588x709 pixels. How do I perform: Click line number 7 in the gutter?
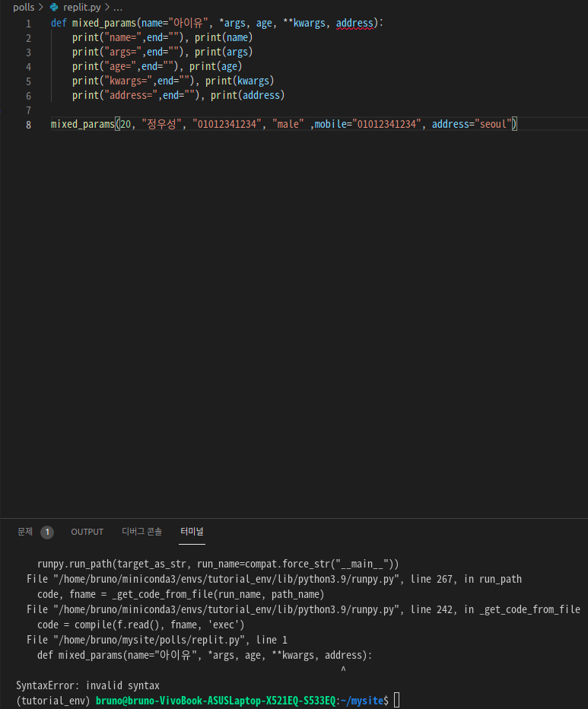[28, 110]
